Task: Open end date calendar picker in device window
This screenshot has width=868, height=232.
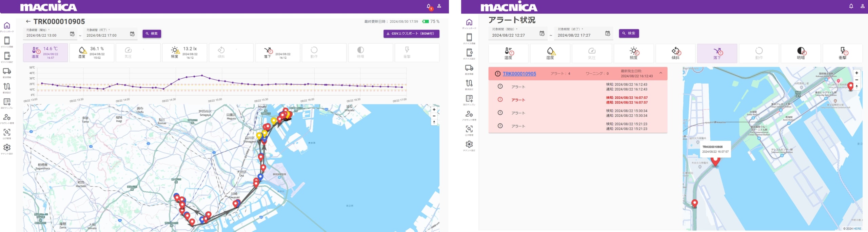Action: 132,34
